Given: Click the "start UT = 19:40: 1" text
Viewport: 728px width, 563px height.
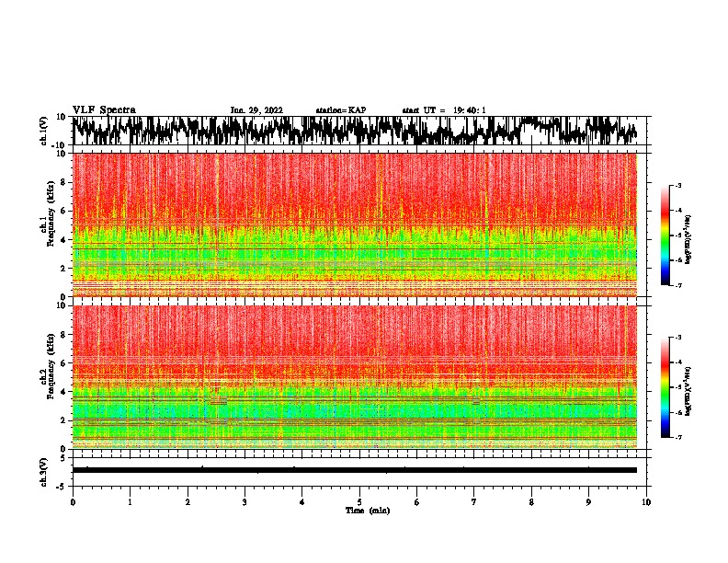Looking at the screenshot, I should pyautogui.click(x=444, y=110).
